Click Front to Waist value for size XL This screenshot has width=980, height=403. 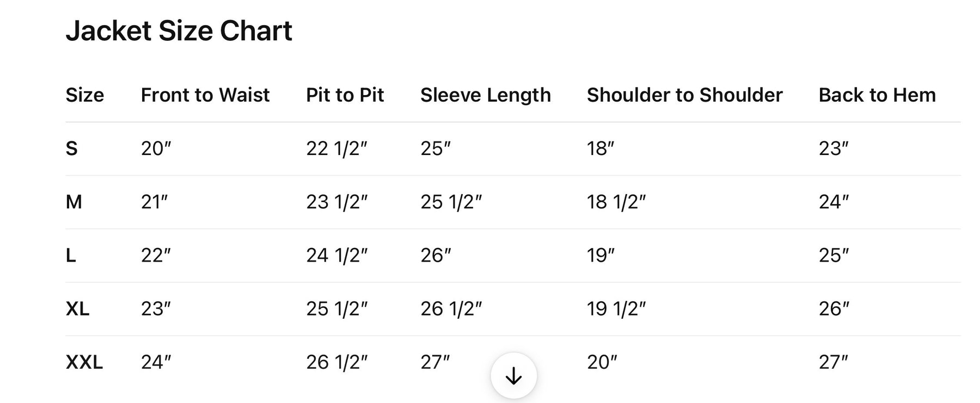tap(156, 309)
